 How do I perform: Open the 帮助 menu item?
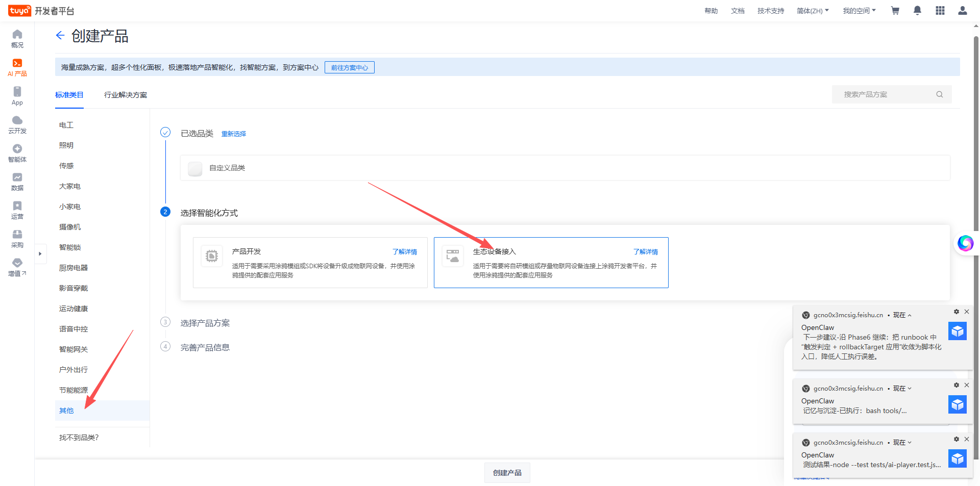(x=711, y=11)
